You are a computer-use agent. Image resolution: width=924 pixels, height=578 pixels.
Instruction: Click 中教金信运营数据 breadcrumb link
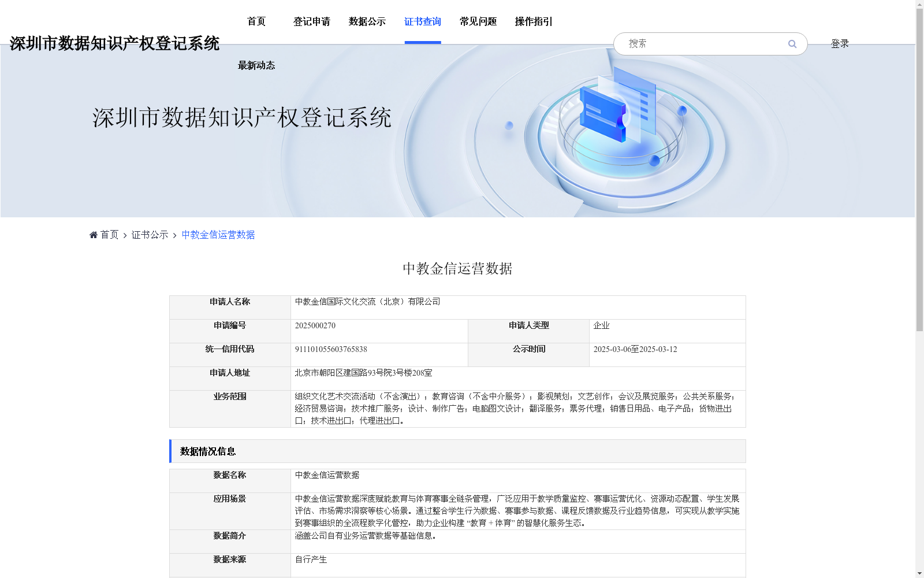[218, 235]
